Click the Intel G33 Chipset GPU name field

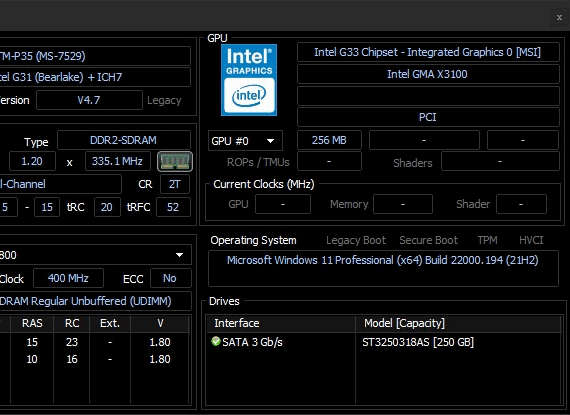click(x=428, y=52)
